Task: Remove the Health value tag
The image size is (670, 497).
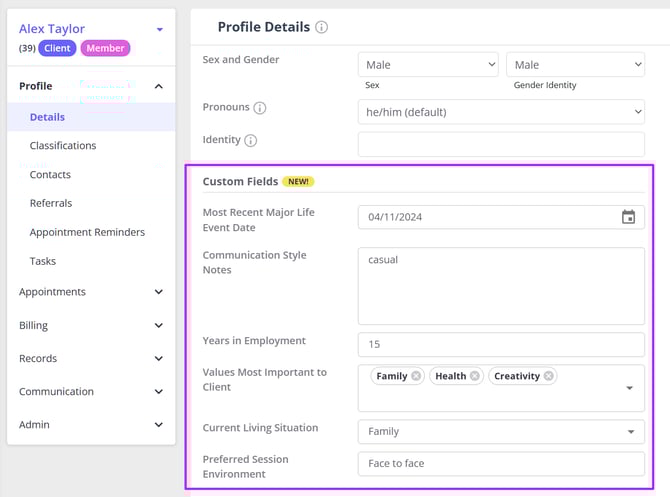Action: [x=475, y=376]
